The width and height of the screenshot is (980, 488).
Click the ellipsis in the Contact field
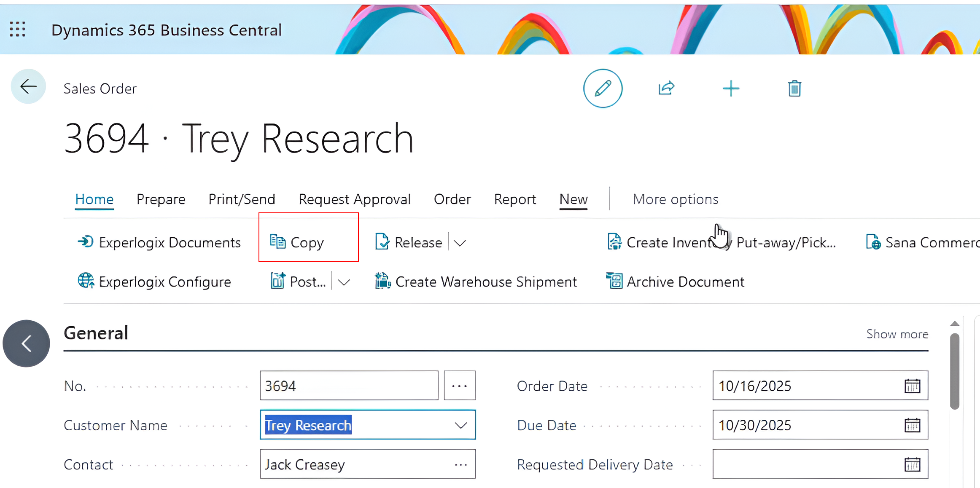pos(461,464)
